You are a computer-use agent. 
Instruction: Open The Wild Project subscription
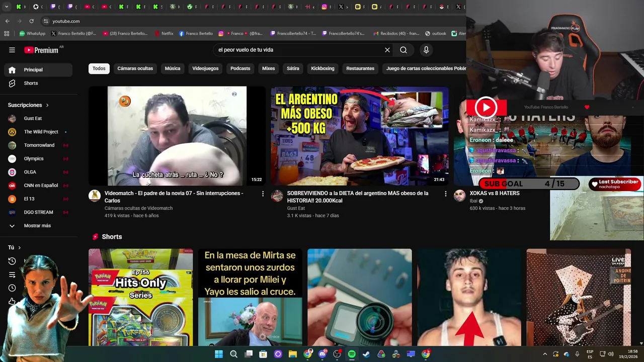pos(38,132)
